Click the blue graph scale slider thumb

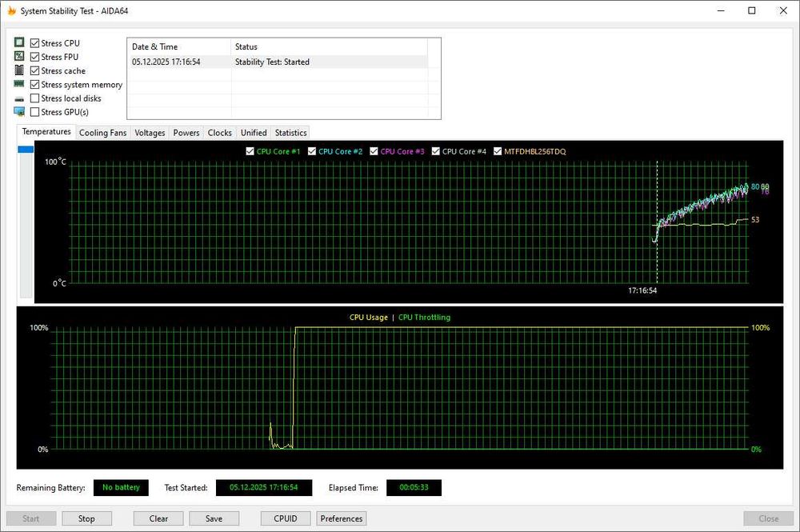(x=26, y=149)
